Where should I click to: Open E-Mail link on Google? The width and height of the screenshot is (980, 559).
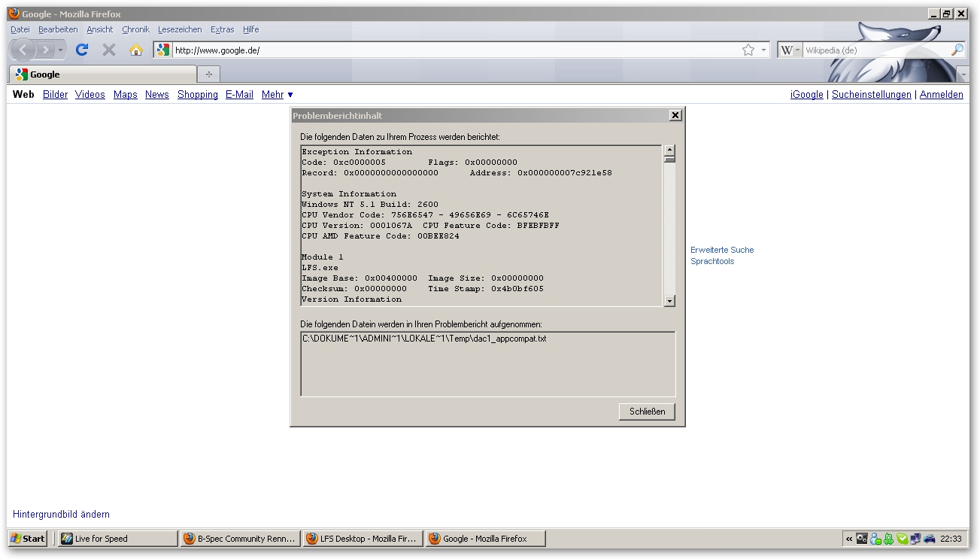click(239, 95)
